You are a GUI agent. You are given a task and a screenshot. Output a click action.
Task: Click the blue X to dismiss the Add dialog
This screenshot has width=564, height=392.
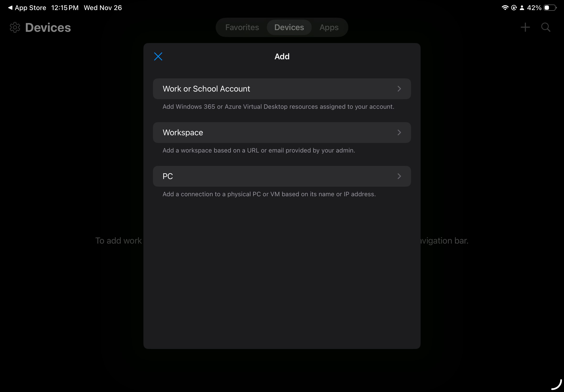[x=158, y=56]
